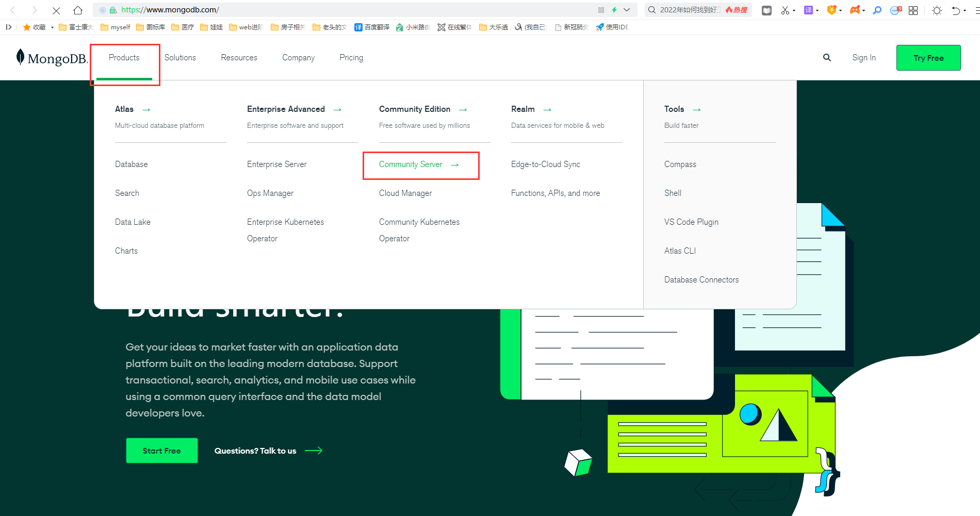Open the Company menu
Viewport: 980px width, 516px height.
tap(298, 58)
